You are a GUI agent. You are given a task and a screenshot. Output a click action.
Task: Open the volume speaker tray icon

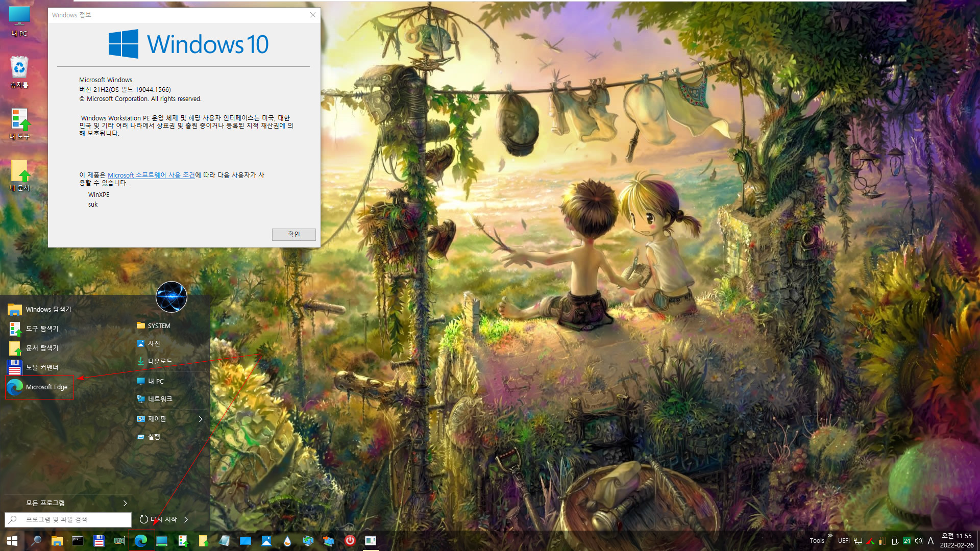[919, 541]
